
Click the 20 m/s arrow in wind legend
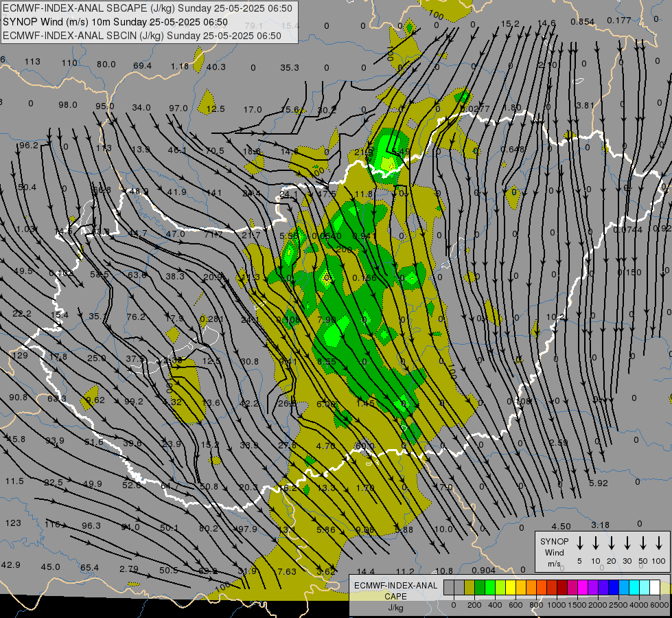612,543
